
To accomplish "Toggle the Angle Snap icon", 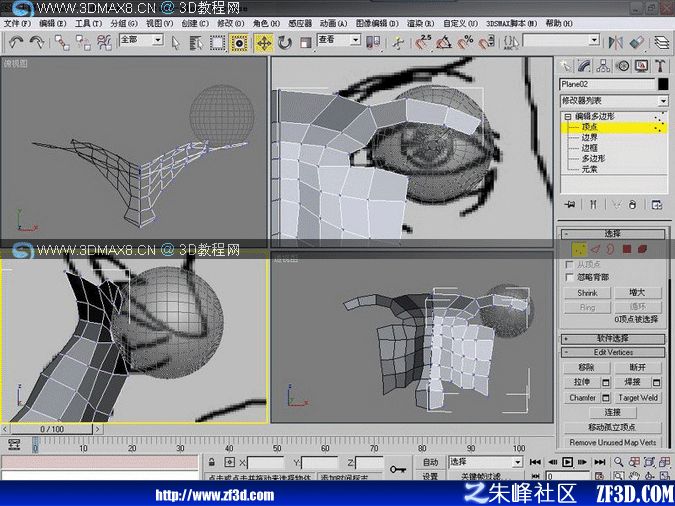I will pos(444,42).
